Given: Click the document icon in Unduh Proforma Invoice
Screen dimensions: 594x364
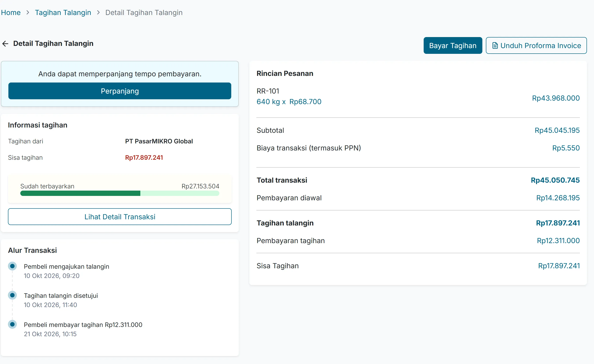Looking at the screenshot, I should (x=495, y=46).
